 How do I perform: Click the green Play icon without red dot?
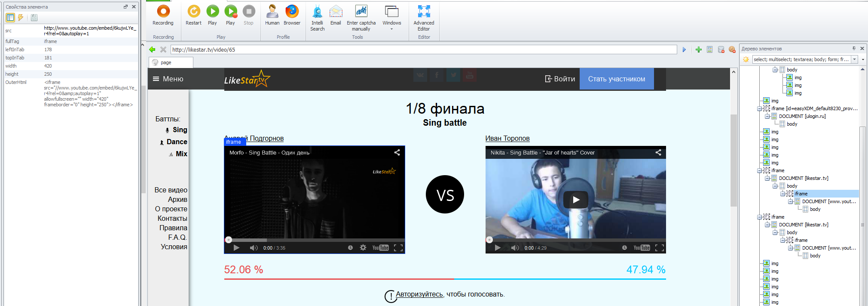[212, 11]
